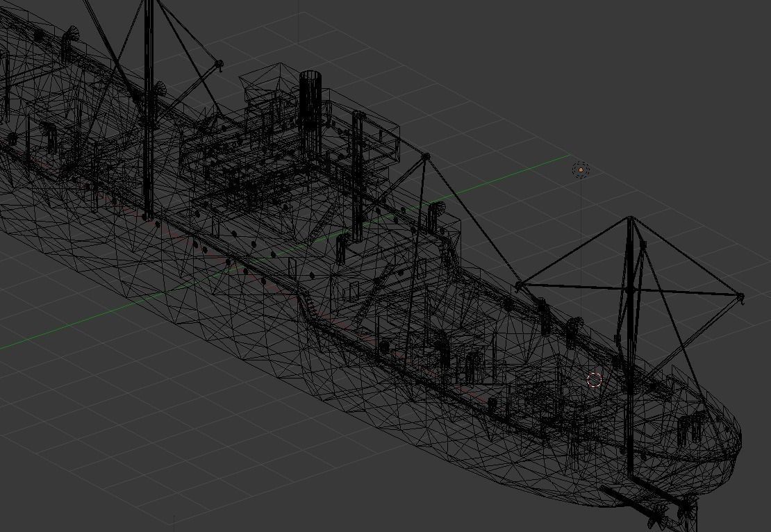Screen dimensions: 771x532
Task: Click the red-white 3D cursor ring
Action: [595, 380]
